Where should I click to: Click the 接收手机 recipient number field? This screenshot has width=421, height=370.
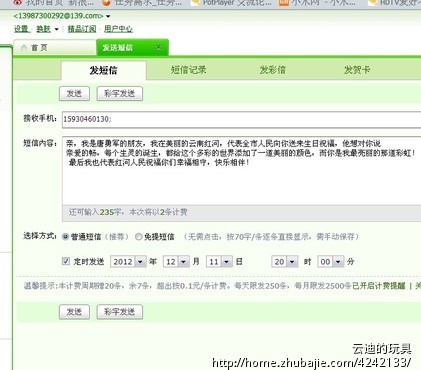pyautogui.click(x=241, y=119)
